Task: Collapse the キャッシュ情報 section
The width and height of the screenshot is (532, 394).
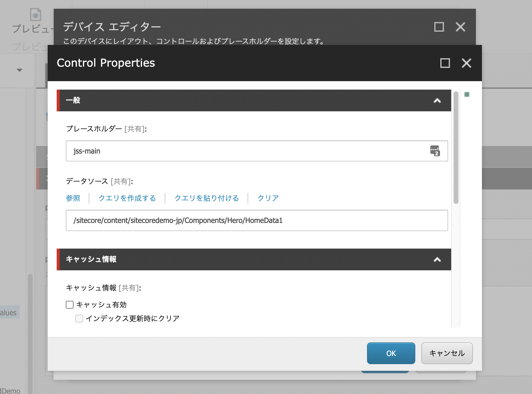Action: [x=437, y=259]
